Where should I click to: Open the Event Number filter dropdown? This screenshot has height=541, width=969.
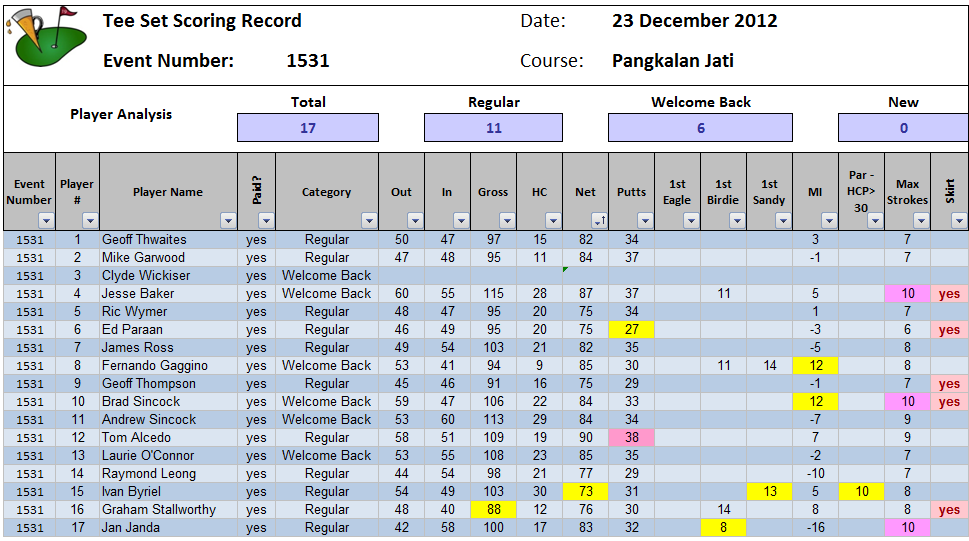point(44,221)
